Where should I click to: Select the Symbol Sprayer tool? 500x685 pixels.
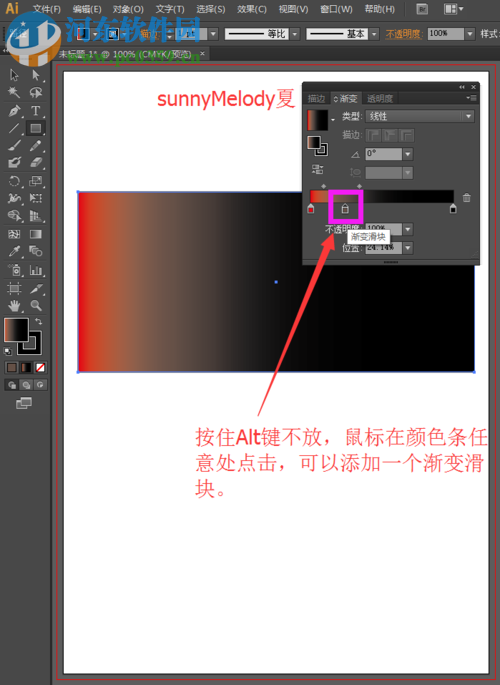coord(14,270)
